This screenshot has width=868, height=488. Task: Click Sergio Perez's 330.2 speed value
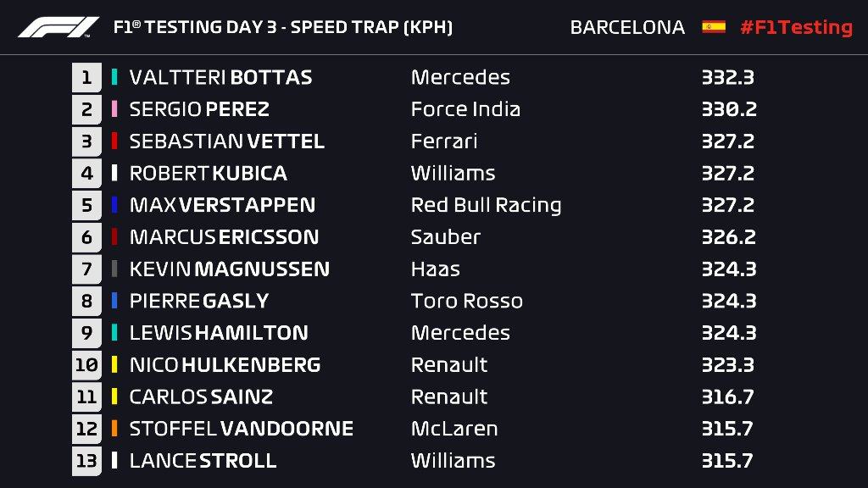click(729, 109)
